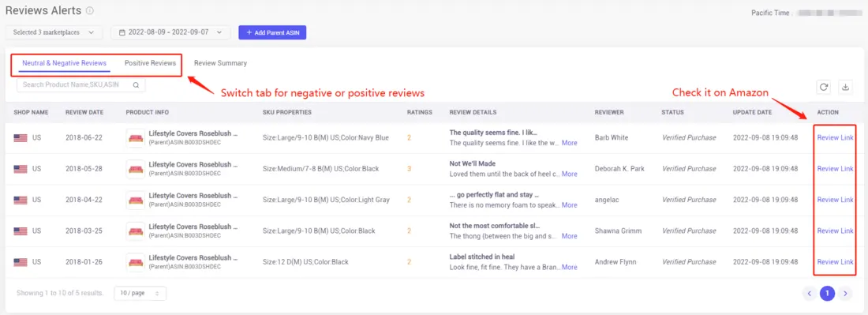Click More on 'Not the most comfortable' review

point(569,236)
